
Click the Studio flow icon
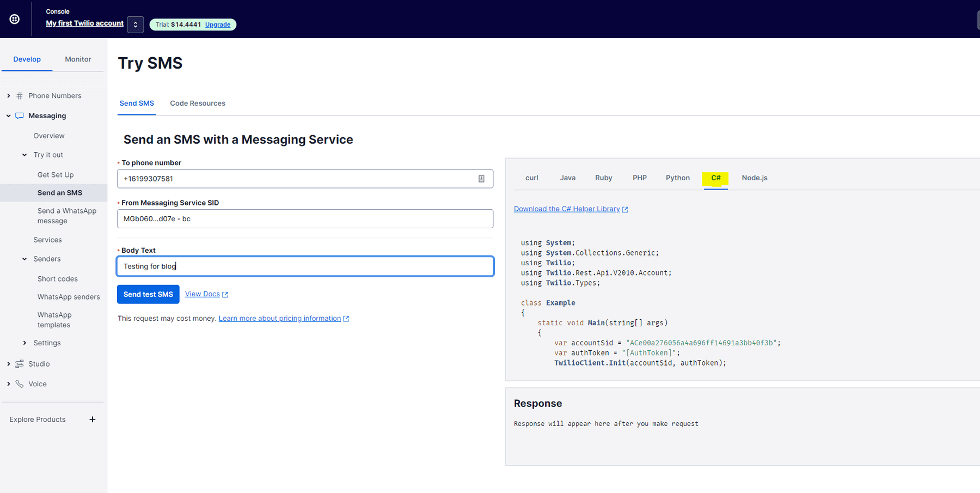point(20,364)
